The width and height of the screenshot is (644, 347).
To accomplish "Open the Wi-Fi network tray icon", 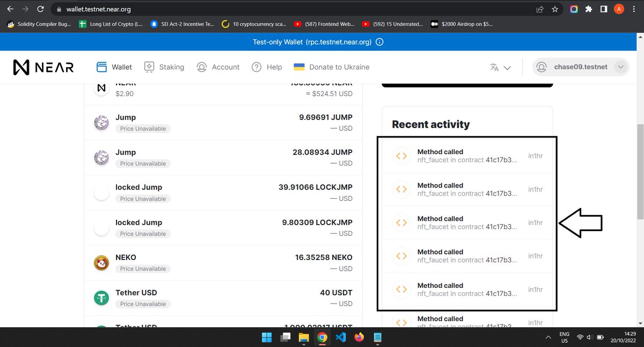I will pyautogui.click(x=580, y=337).
